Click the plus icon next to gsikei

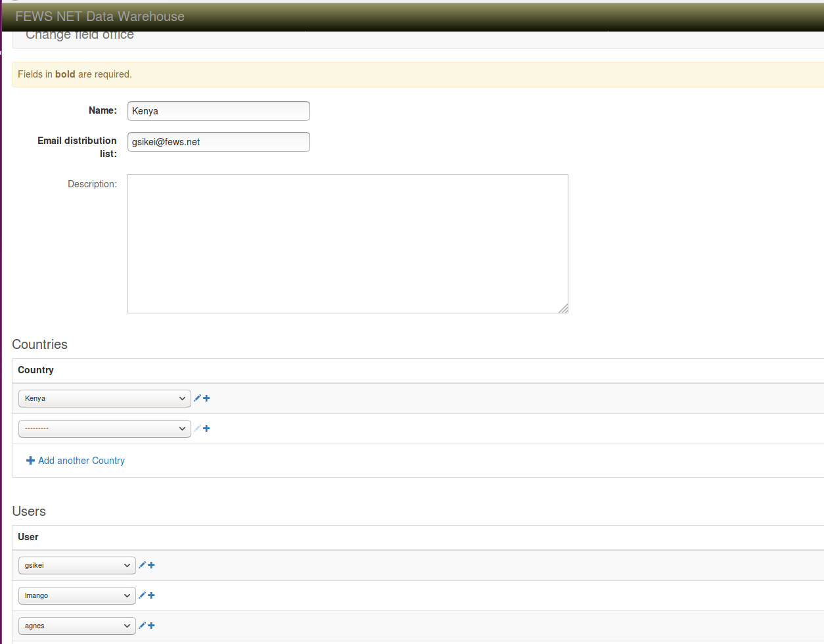pyautogui.click(x=151, y=565)
